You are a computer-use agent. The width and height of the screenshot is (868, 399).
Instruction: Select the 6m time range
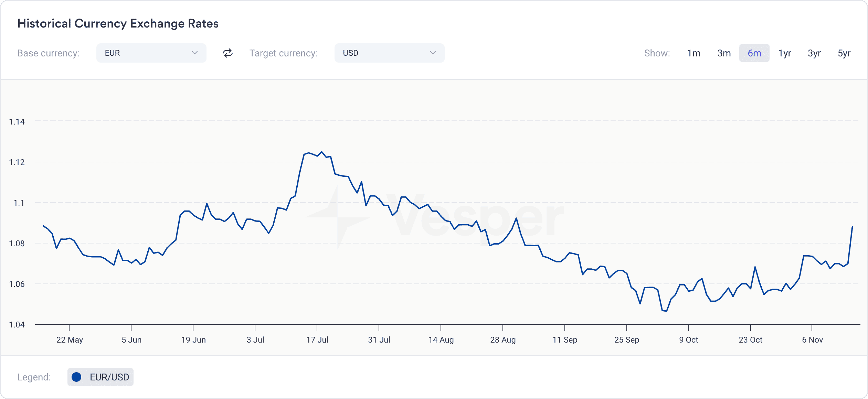754,53
